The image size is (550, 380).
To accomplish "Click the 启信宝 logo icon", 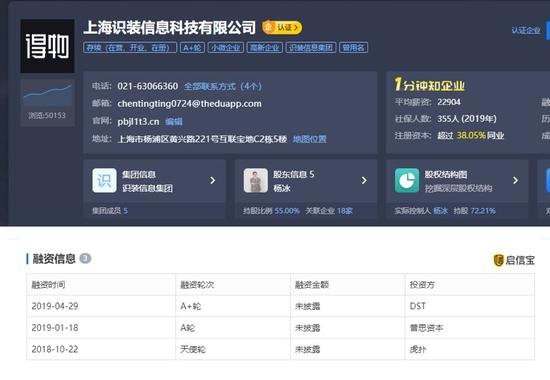I will tap(498, 260).
